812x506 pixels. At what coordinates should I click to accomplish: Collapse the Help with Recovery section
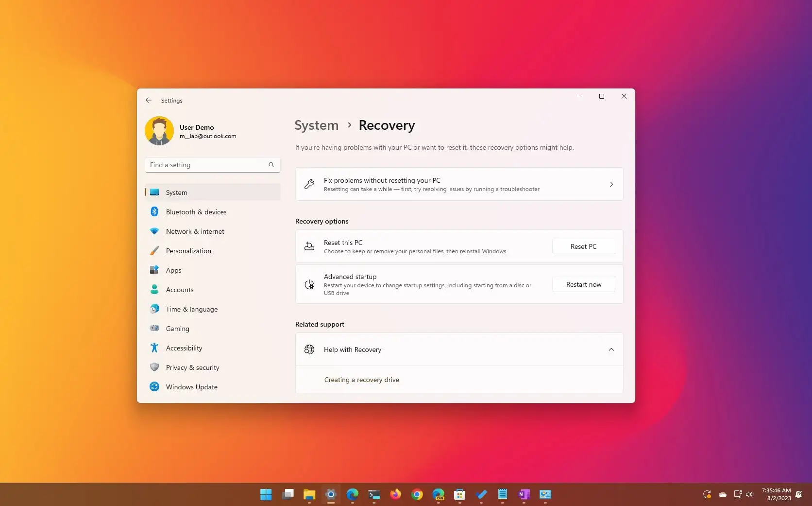(611, 349)
